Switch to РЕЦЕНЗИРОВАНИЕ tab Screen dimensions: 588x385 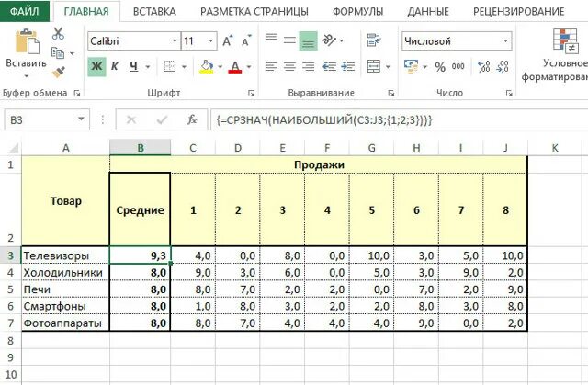click(518, 11)
